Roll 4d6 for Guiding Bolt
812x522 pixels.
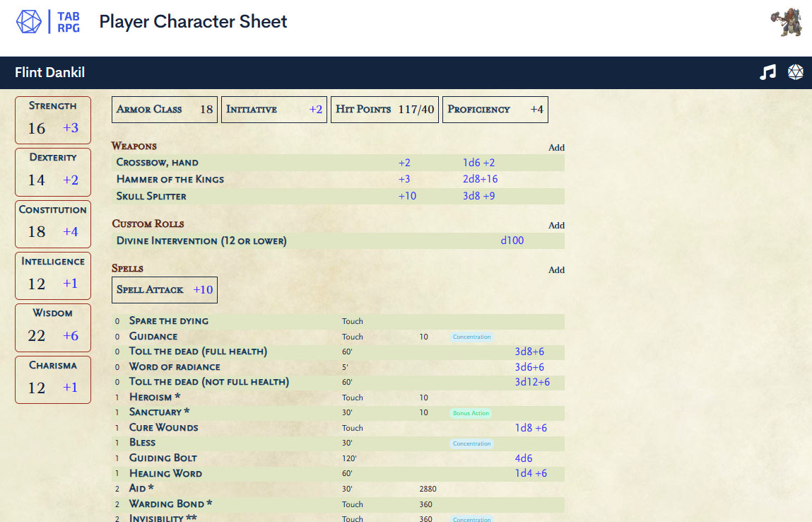point(524,458)
